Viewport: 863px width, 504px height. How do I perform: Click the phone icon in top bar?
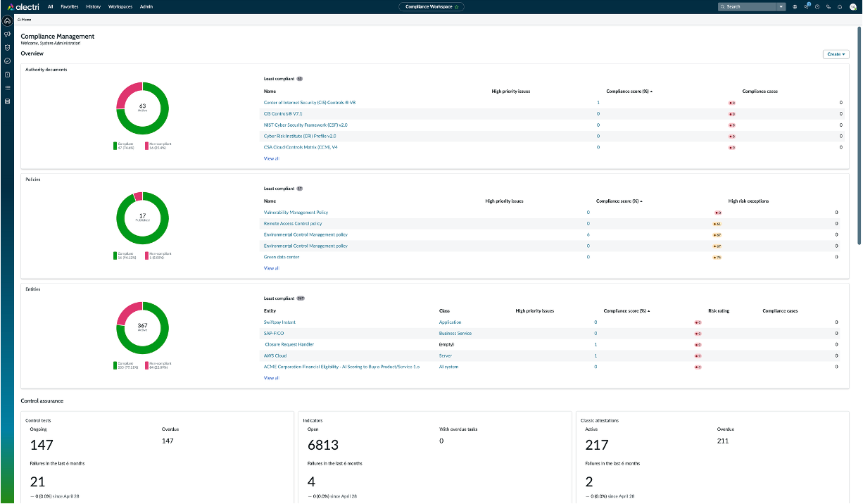(829, 6)
